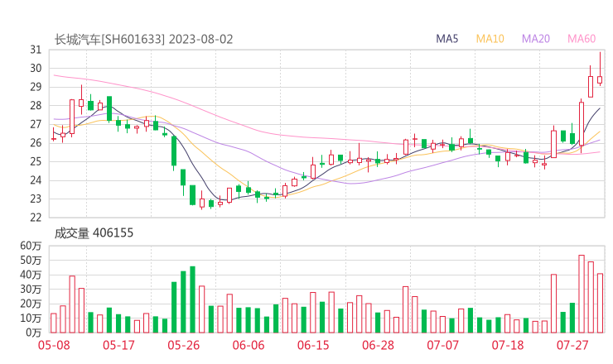The height and width of the screenshot is (364, 613).
Task: Click the 05-26 date axis label
Action: 183,345
